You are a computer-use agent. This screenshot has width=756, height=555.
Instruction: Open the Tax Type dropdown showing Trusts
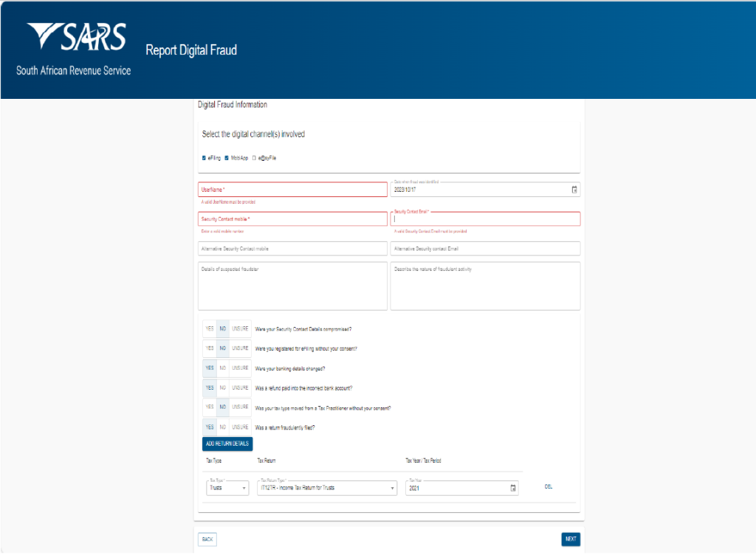226,488
